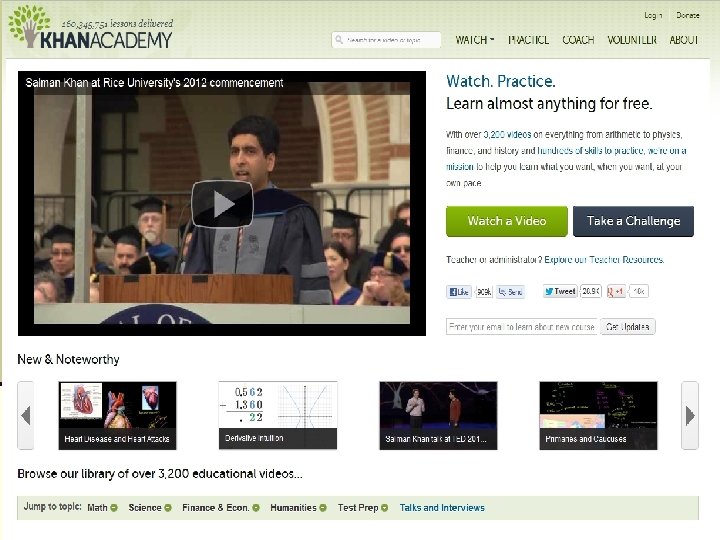Click the search video or topic field

point(386,40)
